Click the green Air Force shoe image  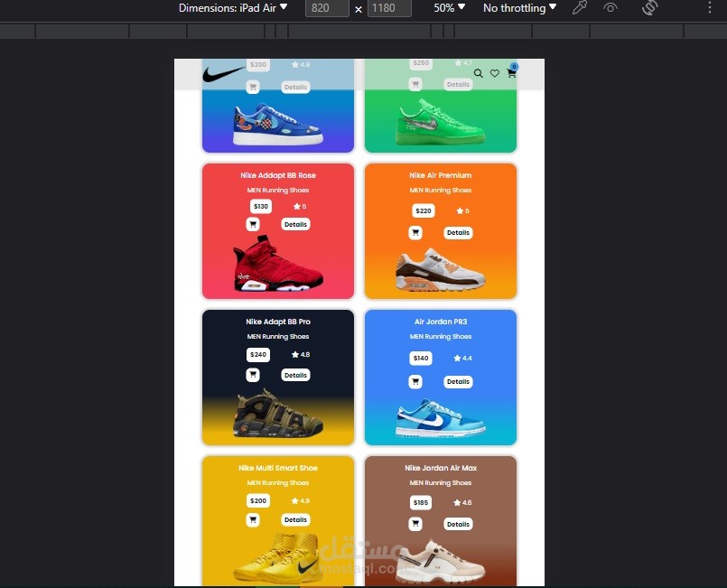441,122
